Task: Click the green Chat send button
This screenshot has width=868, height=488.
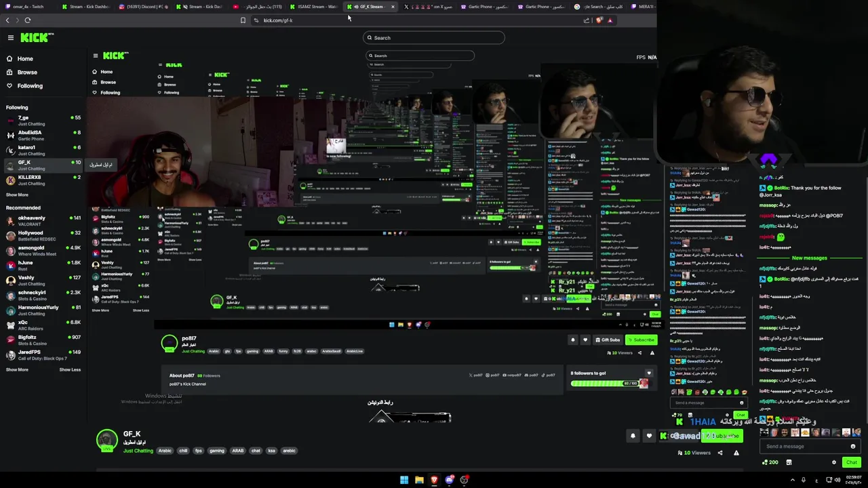Action: point(852,462)
